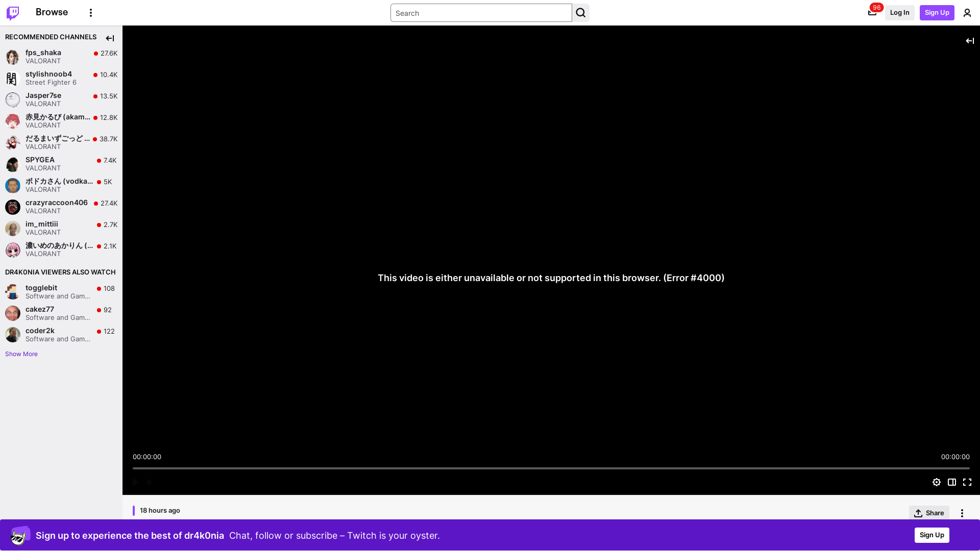This screenshot has height=551, width=980.
Task: Click the Log In text link
Action: 900,12
